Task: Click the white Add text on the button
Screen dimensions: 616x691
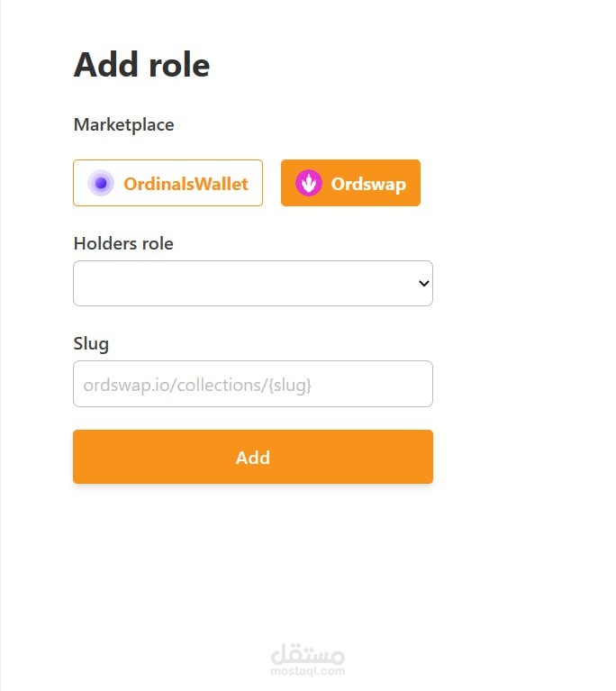Action: tap(253, 458)
